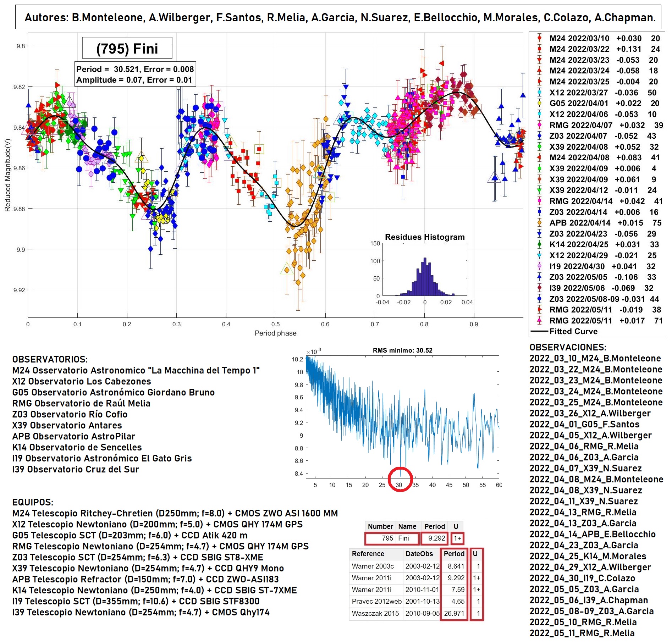Screen dimensions: 672x642
Task: Select the "Amplitude = 0.07, Error = 0.01" line
Action: coord(134,80)
